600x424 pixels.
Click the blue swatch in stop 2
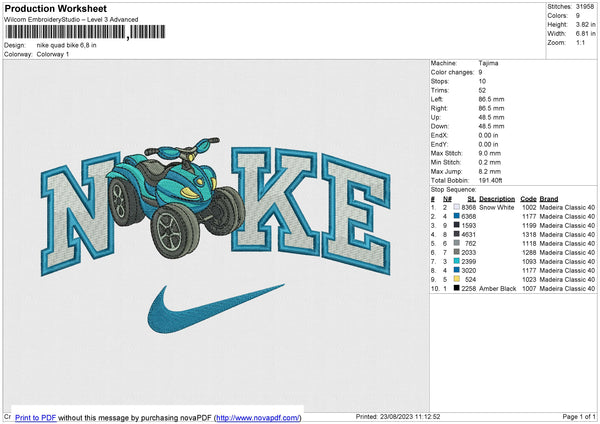pyautogui.click(x=454, y=216)
